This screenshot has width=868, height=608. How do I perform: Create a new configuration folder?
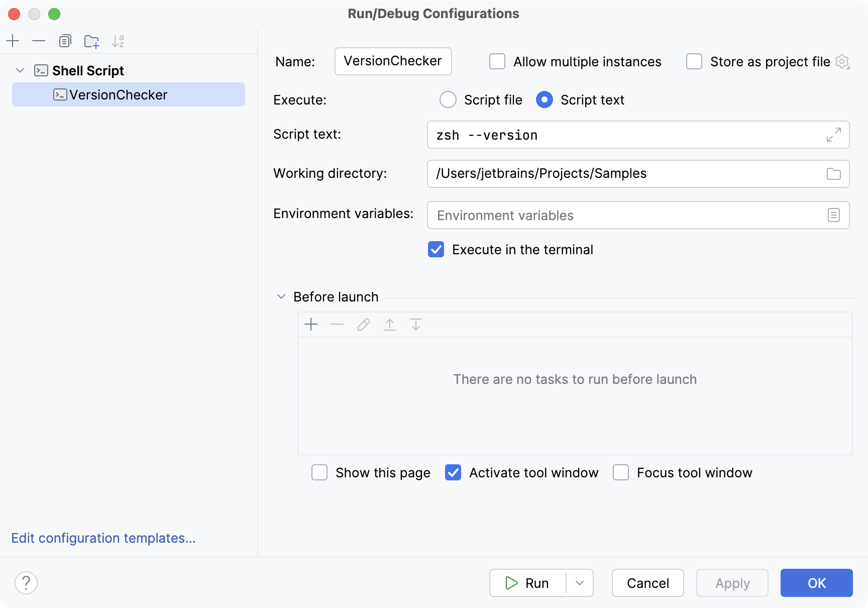[x=91, y=41]
